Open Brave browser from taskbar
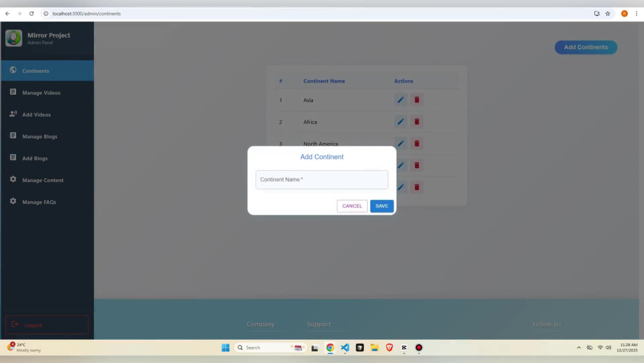644x363 pixels. 390,348
